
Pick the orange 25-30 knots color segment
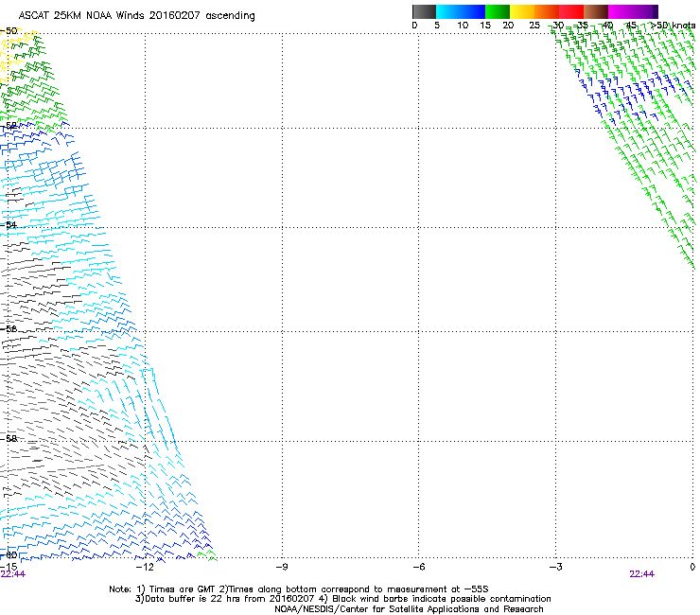(547, 11)
